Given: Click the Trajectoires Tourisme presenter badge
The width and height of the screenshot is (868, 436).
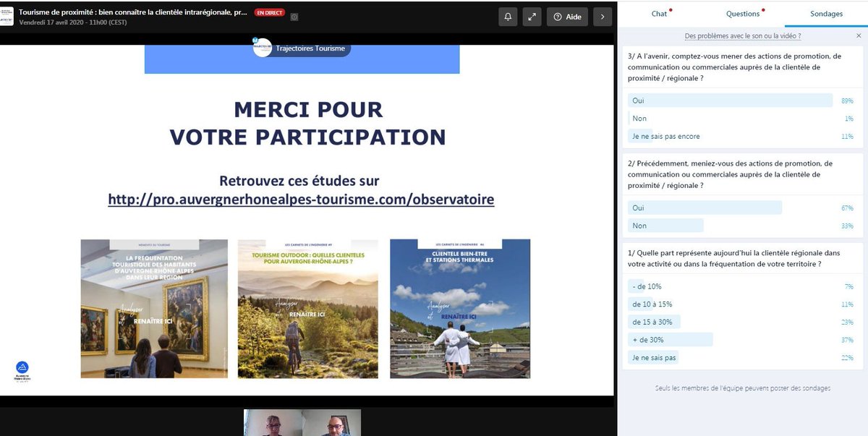Looking at the screenshot, I should (302, 48).
